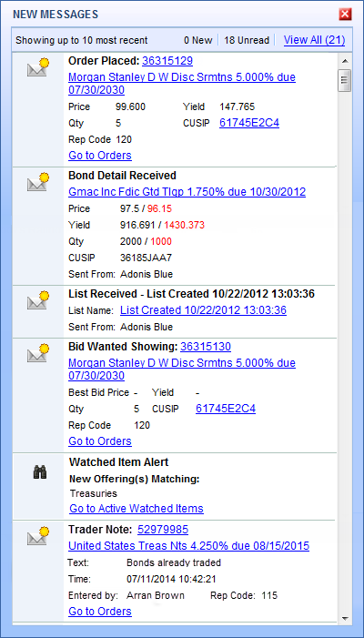Image resolution: width=364 pixels, height=638 pixels.
Task: Click envelope icon beside Bond Detail Received
Action: pos(38,181)
